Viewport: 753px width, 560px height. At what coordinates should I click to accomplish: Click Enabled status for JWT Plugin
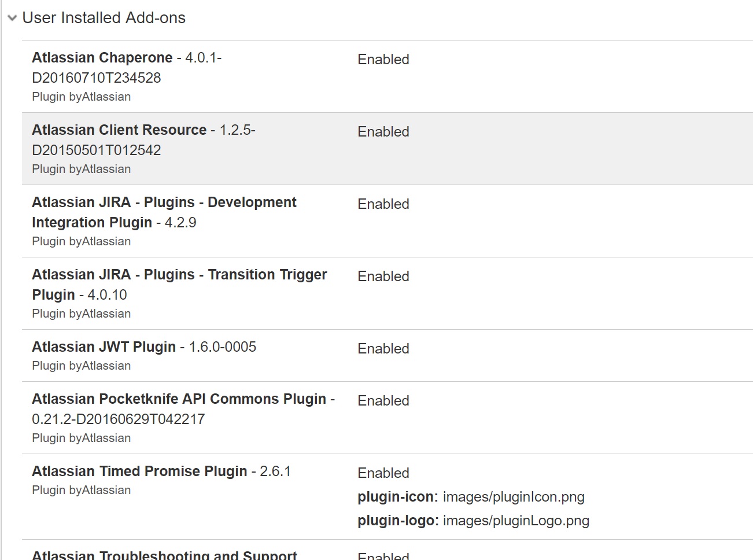point(383,348)
